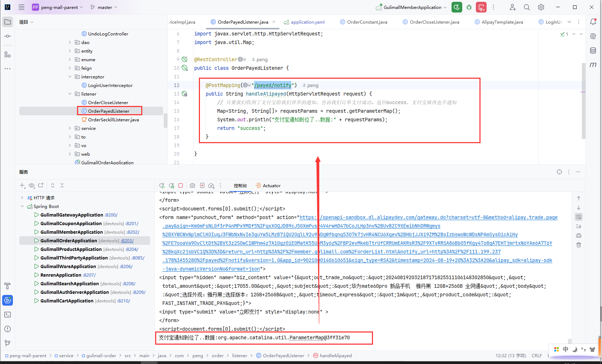Switch to application.yaml tab
Image resolution: width=602 pixels, height=364 pixels.
[304, 22]
